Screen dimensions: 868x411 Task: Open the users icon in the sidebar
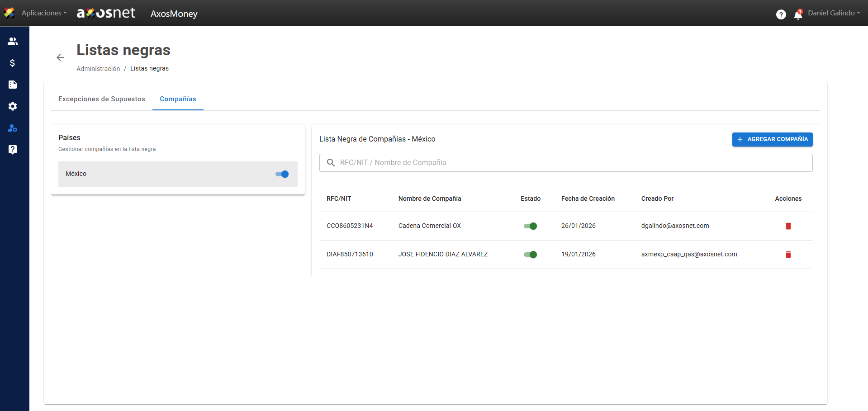coord(13,41)
